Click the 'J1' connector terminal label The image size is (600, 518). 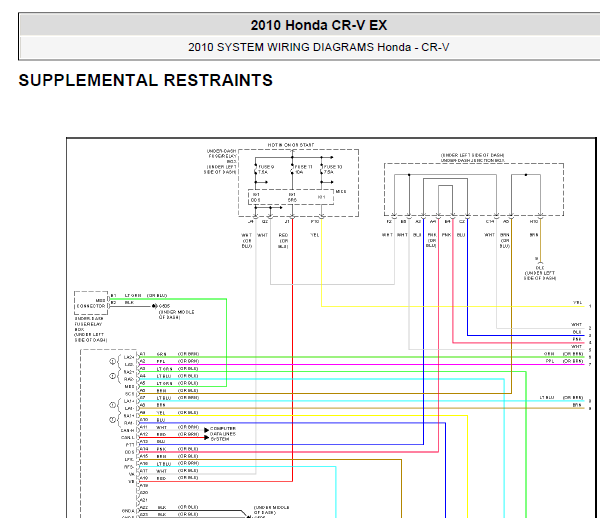[287, 222]
